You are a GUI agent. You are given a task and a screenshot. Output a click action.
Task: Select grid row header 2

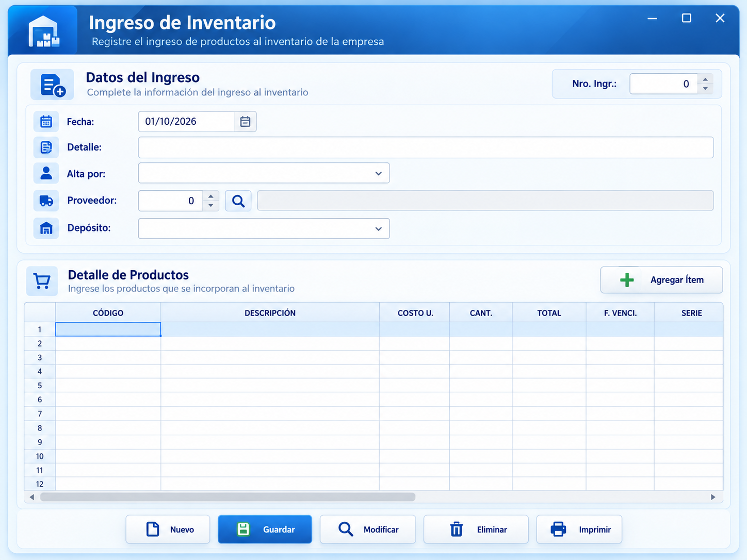(40, 343)
